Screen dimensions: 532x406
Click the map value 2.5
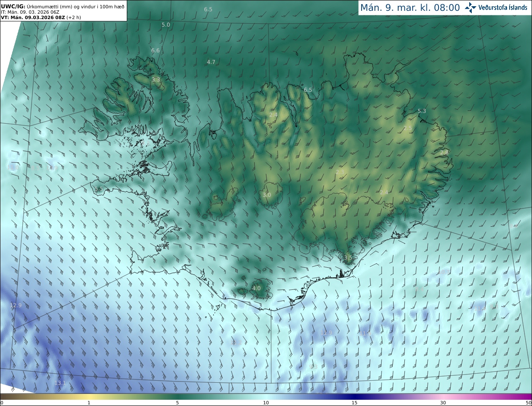408,128
